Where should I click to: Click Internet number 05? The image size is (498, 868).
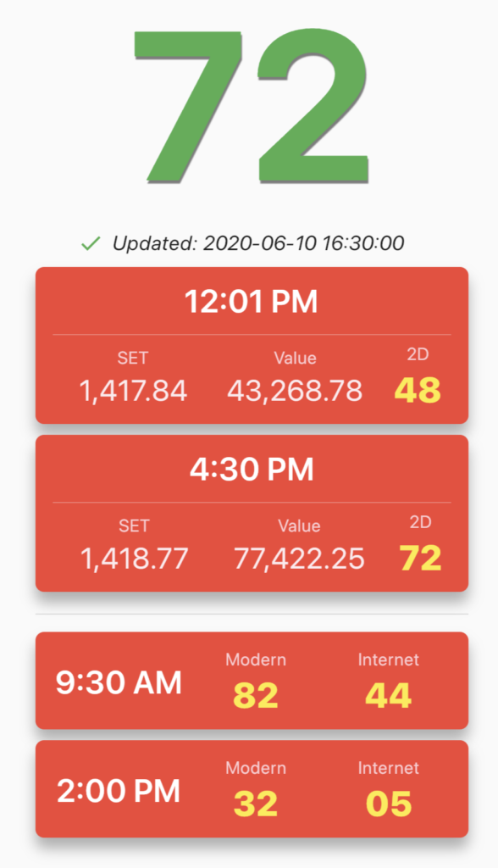pyautogui.click(x=389, y=804)
